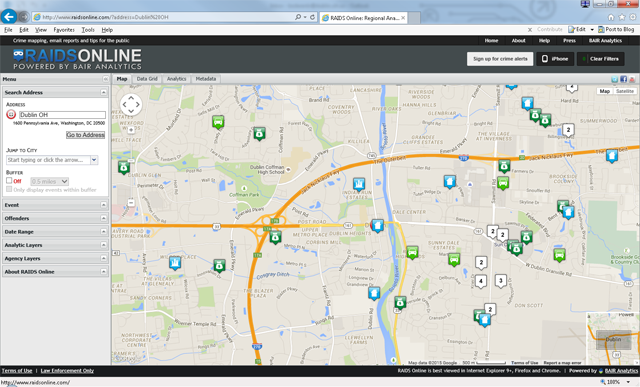This screenshot has width=640, height=387.
Task: Open the Twitter share icon
Action: [615, 79]
